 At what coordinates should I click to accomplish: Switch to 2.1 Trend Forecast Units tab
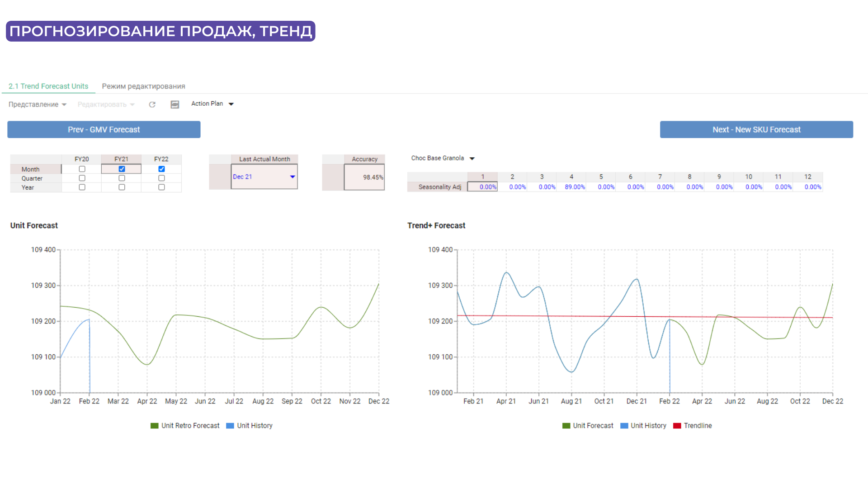coord(48,86)
